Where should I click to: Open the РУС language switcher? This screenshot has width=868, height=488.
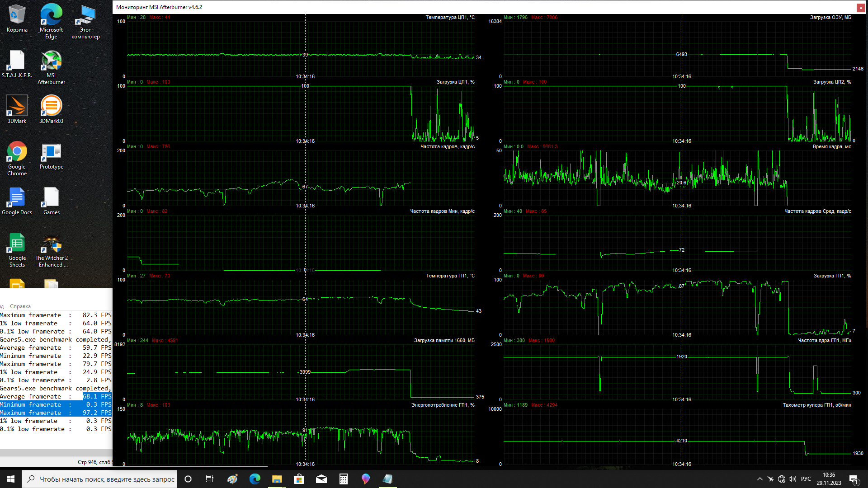806,479
